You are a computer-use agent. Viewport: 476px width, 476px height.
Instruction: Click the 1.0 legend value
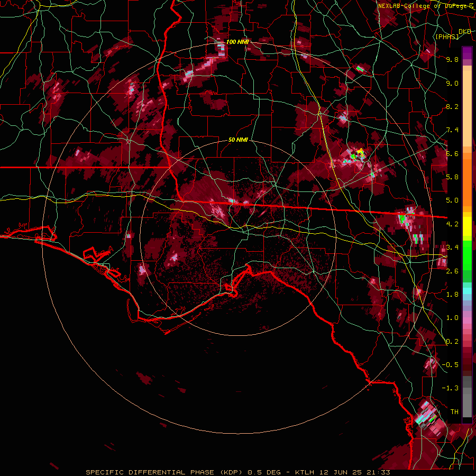(x=452, y=318)
